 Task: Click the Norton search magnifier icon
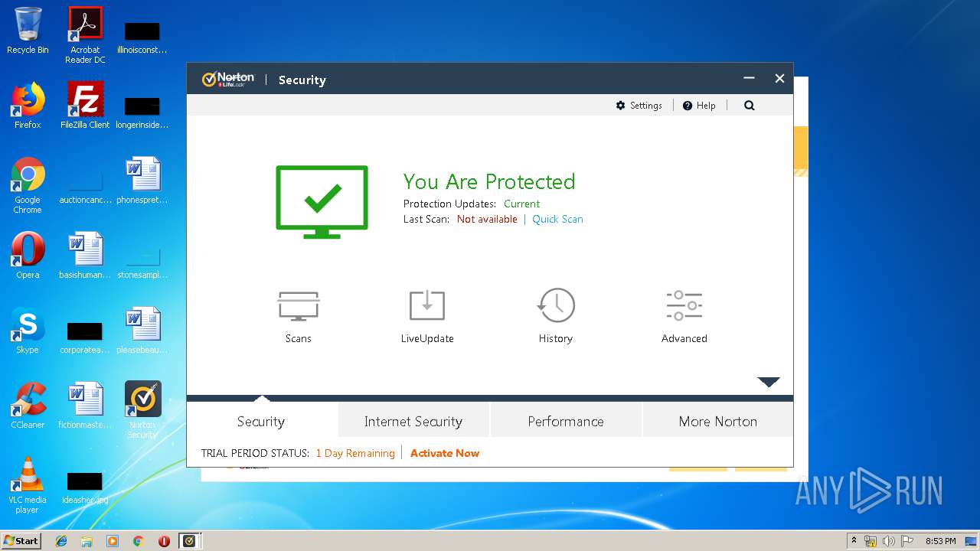click(x=750, y=106)
